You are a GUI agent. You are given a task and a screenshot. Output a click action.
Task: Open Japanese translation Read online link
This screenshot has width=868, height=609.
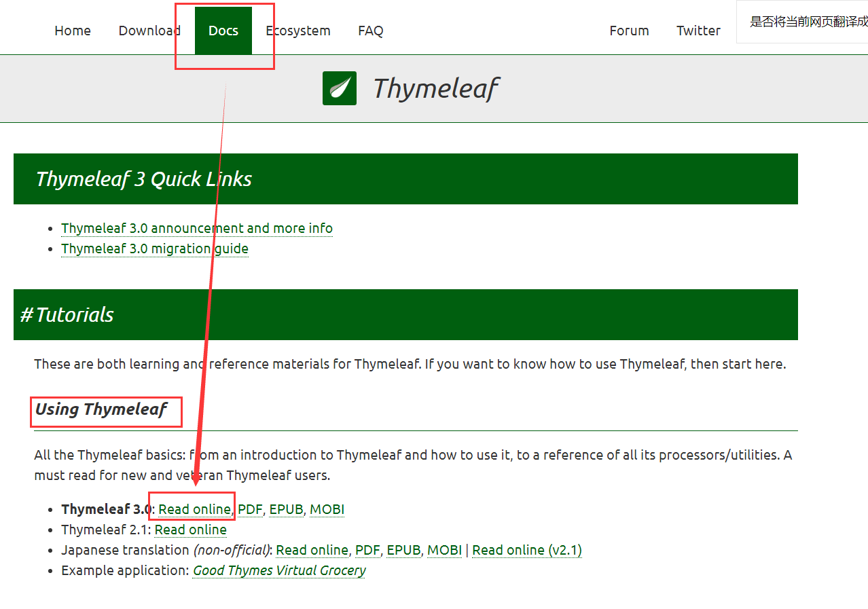(312, 550)
